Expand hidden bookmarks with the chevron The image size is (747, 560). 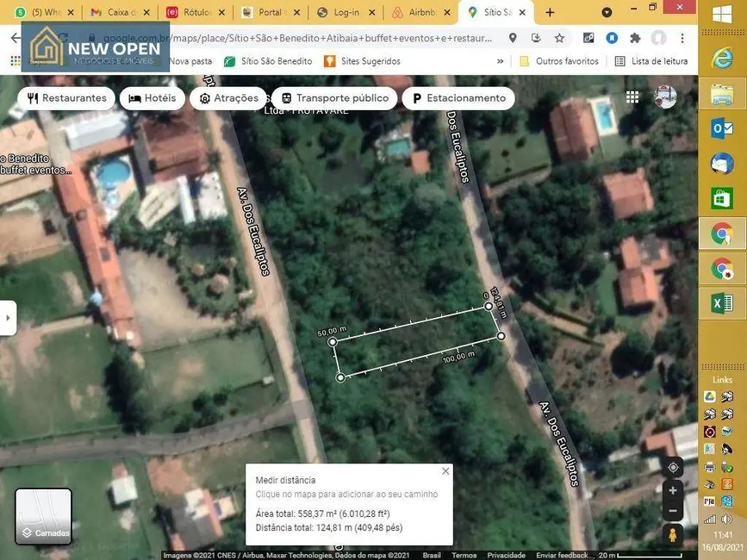[x=501, y=61]
